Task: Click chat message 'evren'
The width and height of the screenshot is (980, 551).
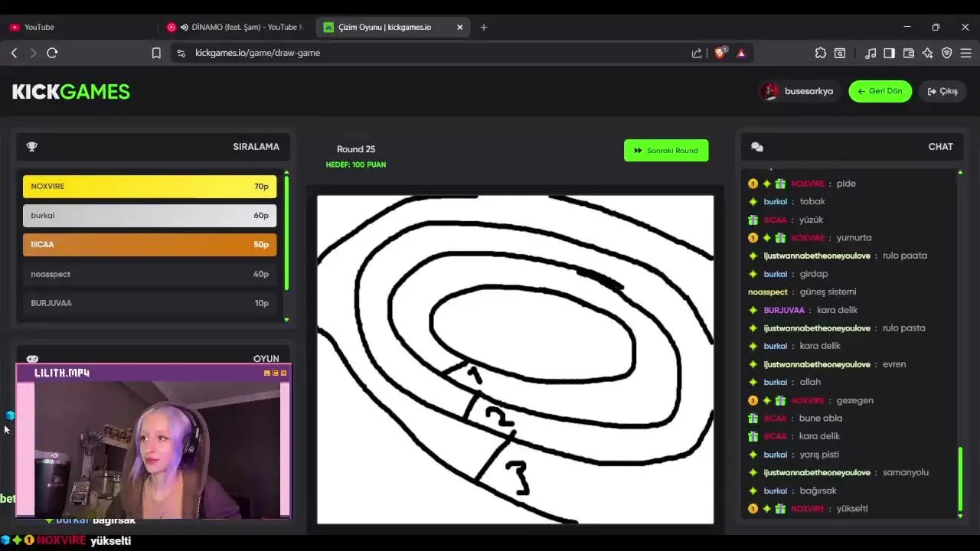Action: click(x=894, y=364)
